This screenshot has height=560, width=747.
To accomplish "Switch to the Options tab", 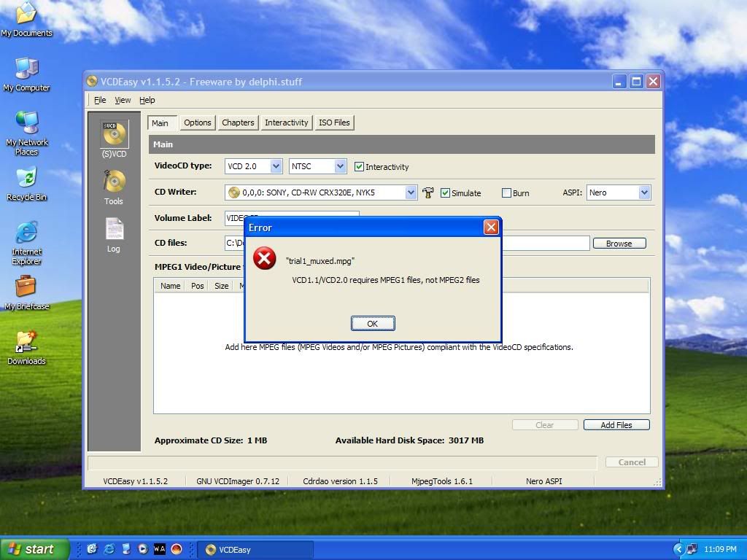I will tap(197, 122).
